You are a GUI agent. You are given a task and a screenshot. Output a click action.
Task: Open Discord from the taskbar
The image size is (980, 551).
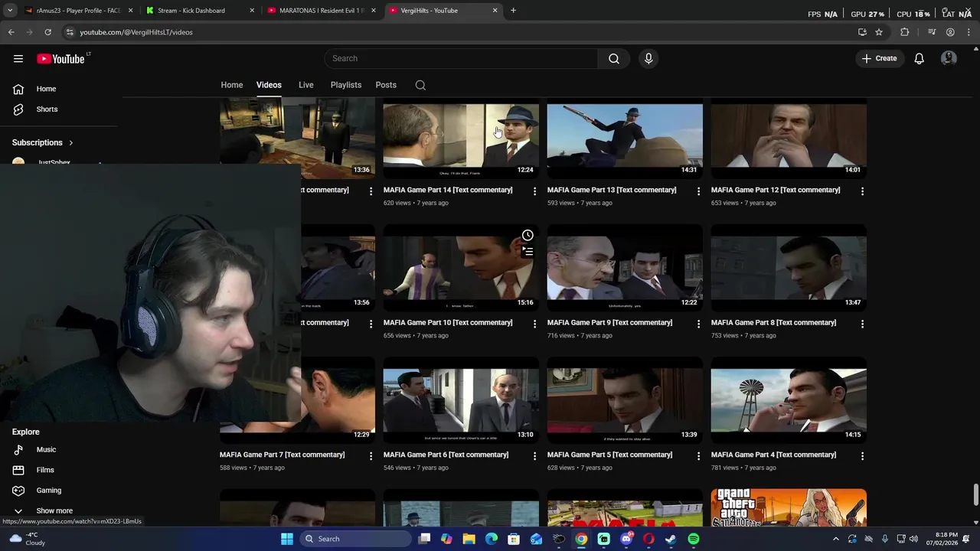[x=626, y=539]
